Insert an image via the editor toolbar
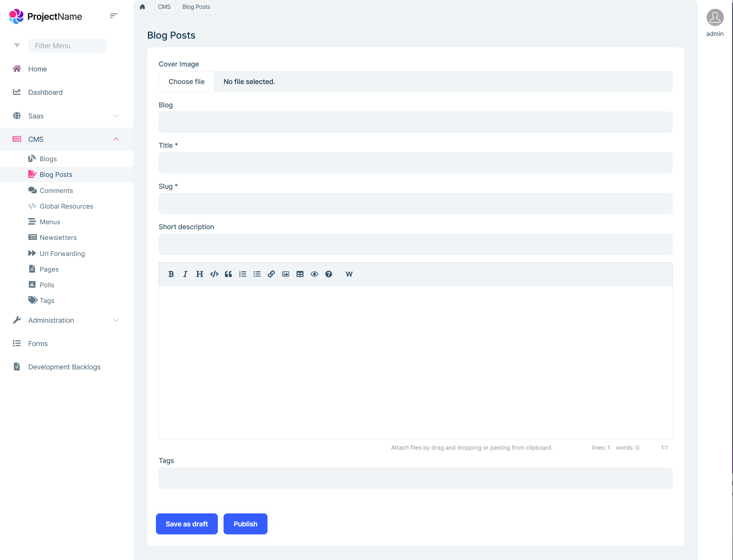Screen dimensions: 733x560 pos(285,274)
